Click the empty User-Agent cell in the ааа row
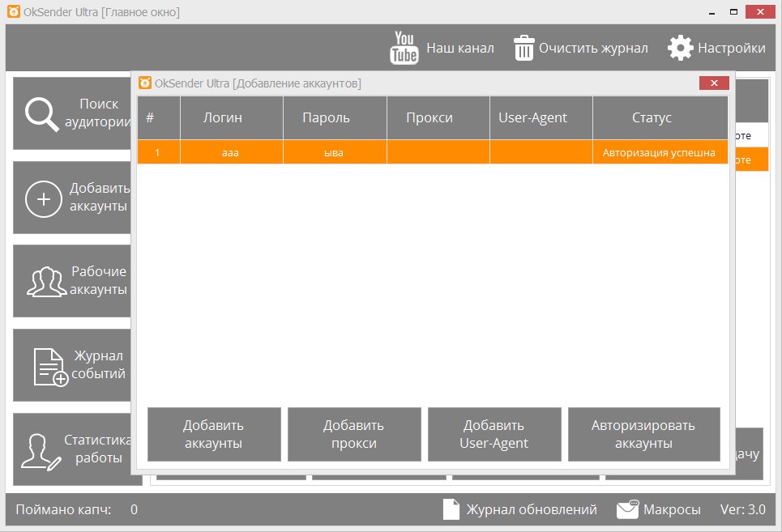Viewport: 782px width, 532px height. point(541,152)
